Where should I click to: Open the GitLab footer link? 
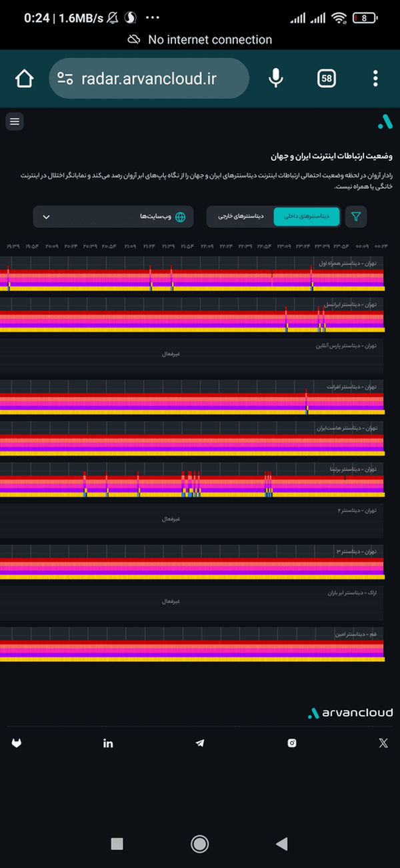coord(17,743)
